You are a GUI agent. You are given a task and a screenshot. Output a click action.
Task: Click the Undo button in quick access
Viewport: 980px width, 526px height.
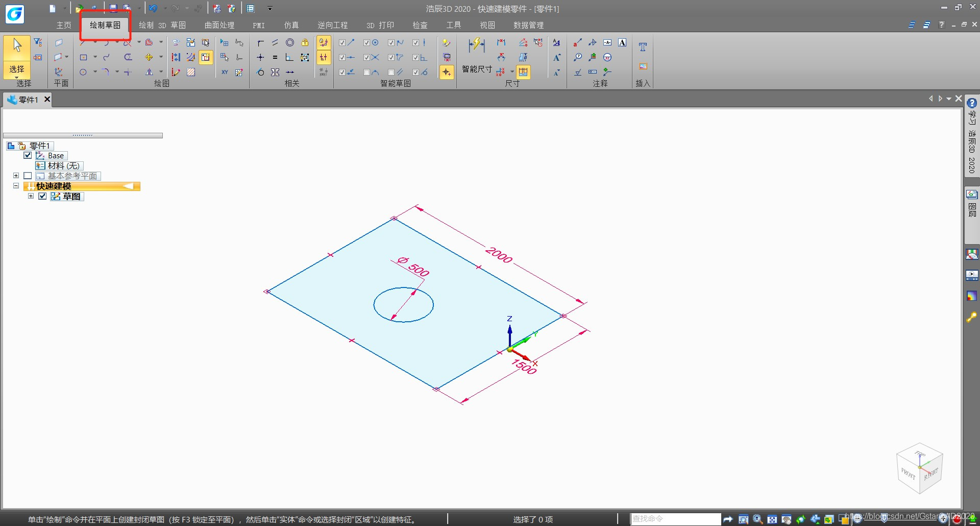(x=153, y=9)
